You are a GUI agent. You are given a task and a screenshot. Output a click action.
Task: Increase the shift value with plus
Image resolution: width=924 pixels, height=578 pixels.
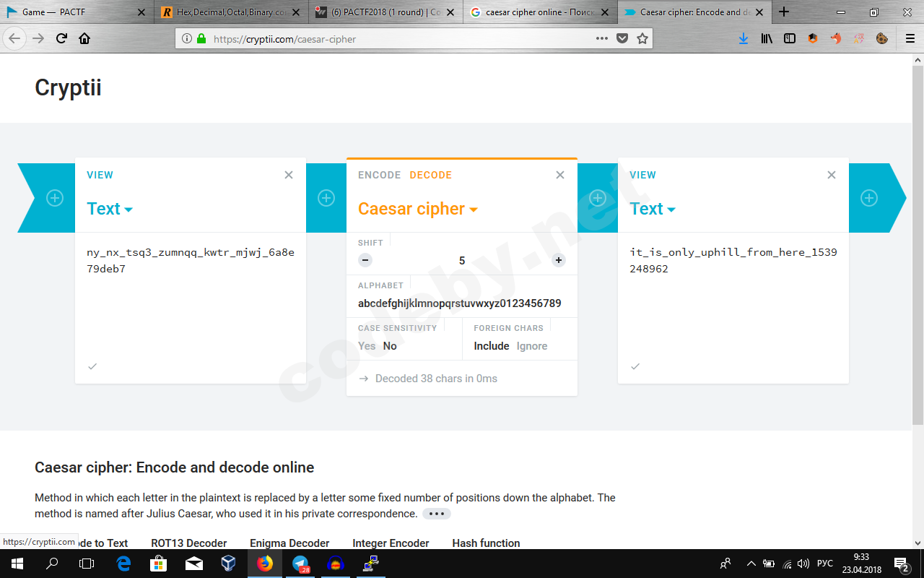(559, 260)
